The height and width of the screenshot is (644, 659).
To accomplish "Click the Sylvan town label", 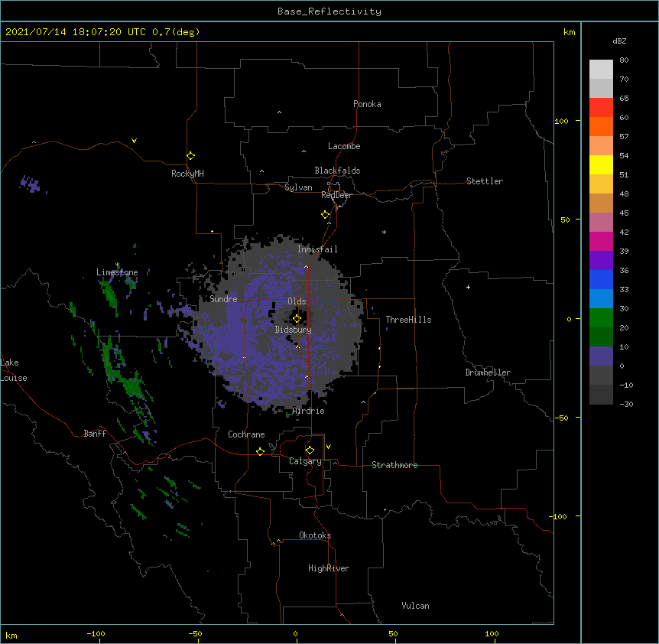I will point(298,187).
